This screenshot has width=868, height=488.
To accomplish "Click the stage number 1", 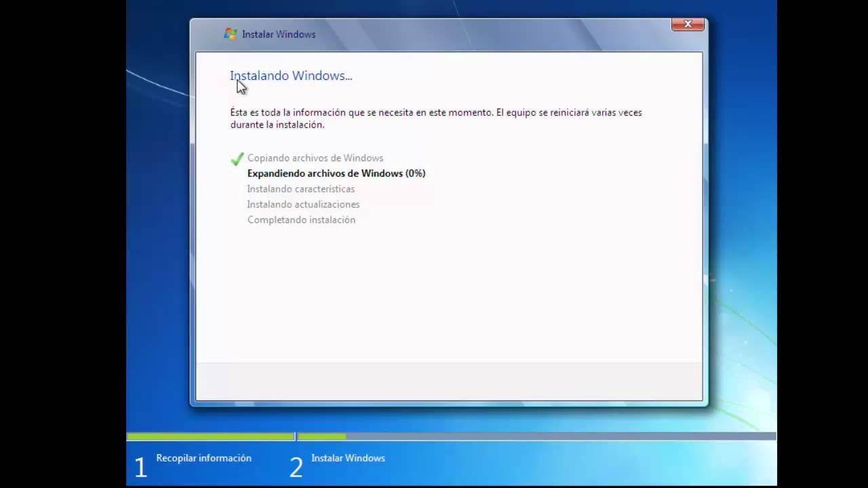I will point(140,467).
